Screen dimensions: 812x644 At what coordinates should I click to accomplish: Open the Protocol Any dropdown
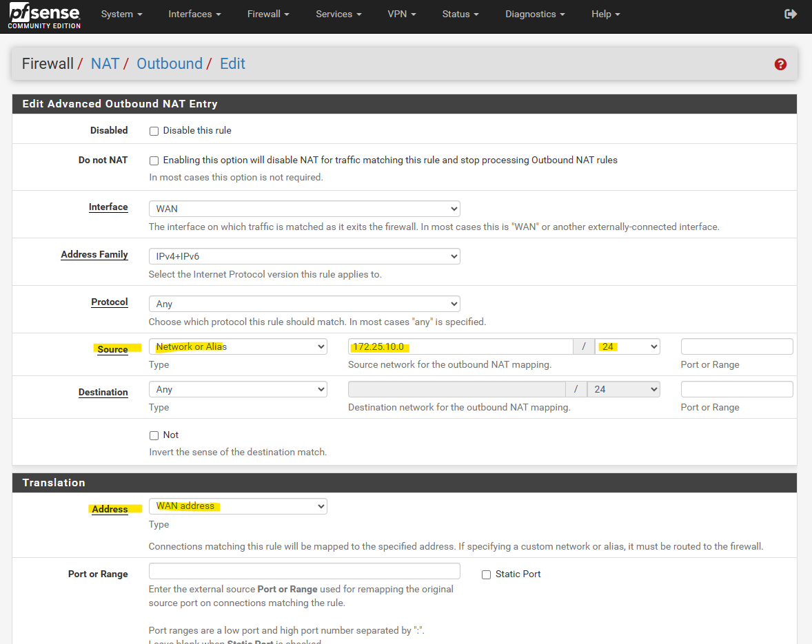coord(304,304)
